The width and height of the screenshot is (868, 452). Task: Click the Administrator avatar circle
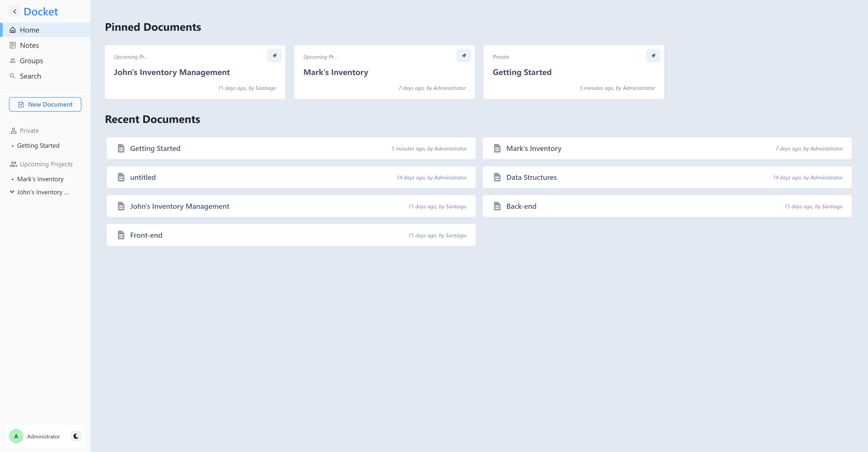[x=16, y=436]
